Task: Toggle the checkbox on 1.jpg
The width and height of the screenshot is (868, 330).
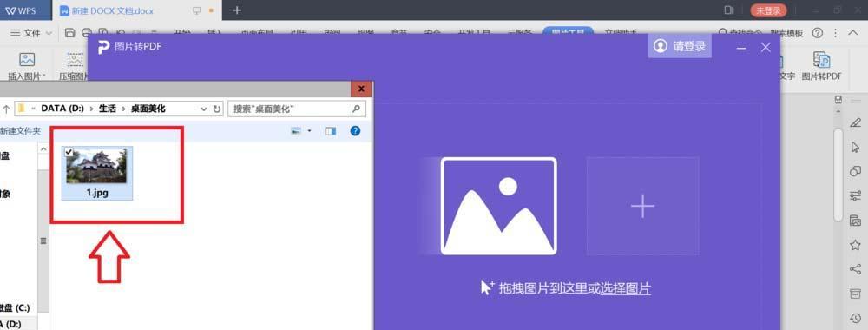Action: tap(69, 152)
